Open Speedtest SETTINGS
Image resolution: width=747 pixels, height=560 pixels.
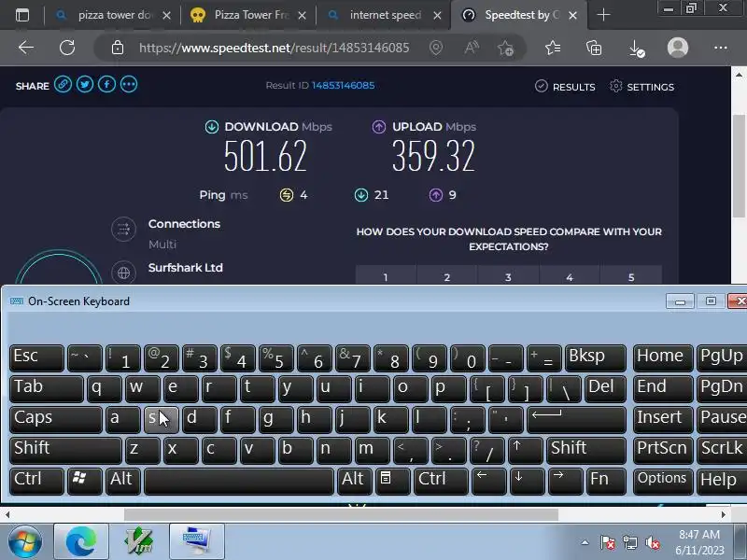641,87
